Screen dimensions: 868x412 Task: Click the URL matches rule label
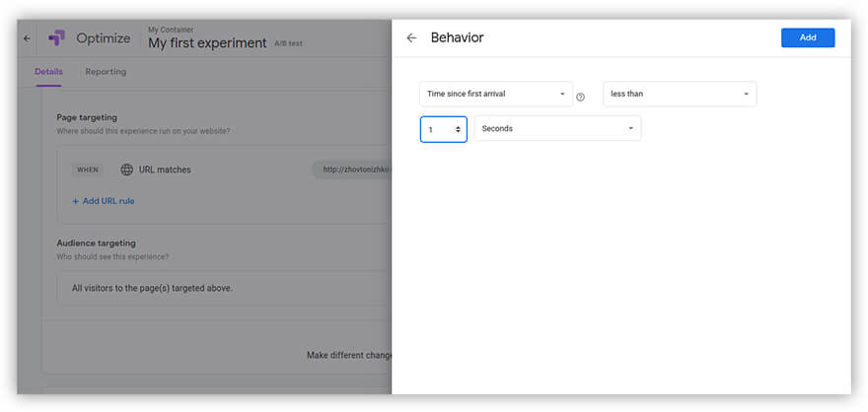pos(166,170)
